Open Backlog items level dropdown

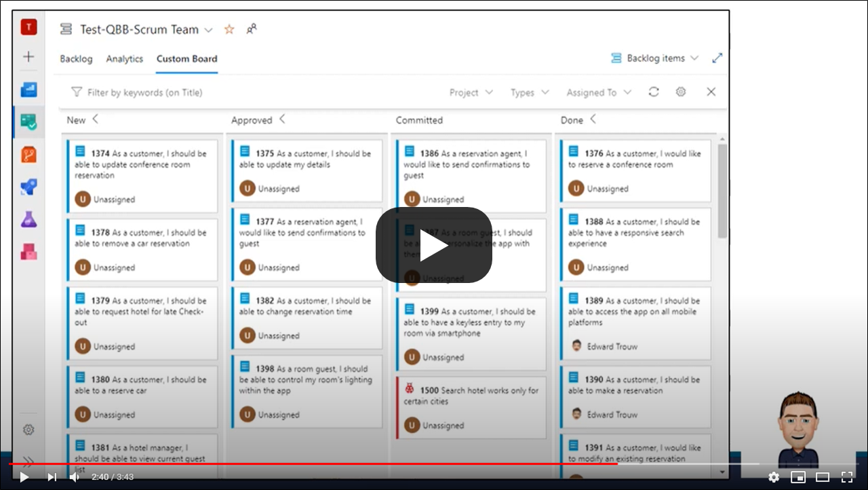coord(654,58)
